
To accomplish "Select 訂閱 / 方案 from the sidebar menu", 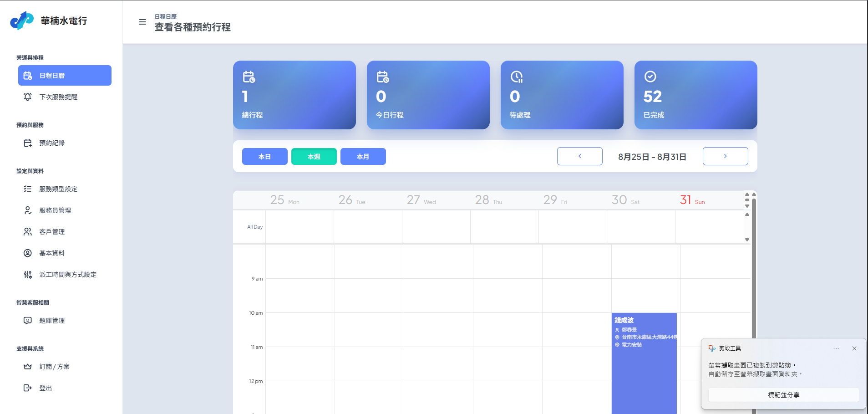I will tap(55, 366).
